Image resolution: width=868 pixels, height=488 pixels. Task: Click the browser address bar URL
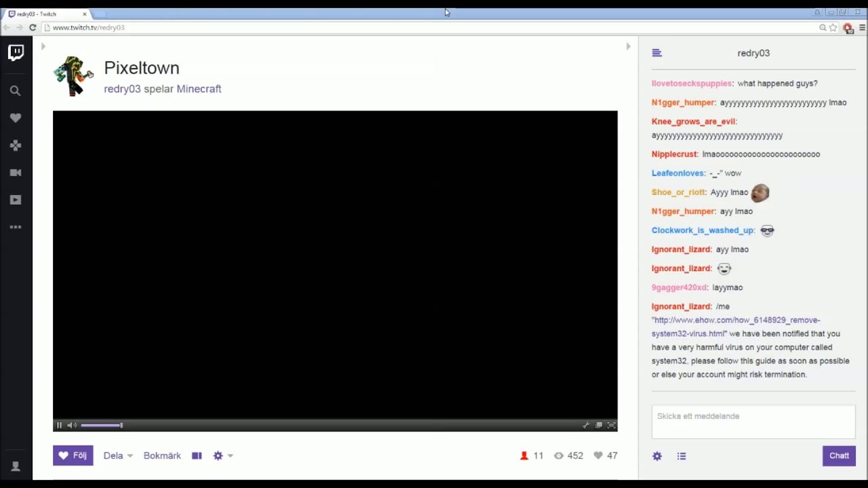(x=88, y=28)
